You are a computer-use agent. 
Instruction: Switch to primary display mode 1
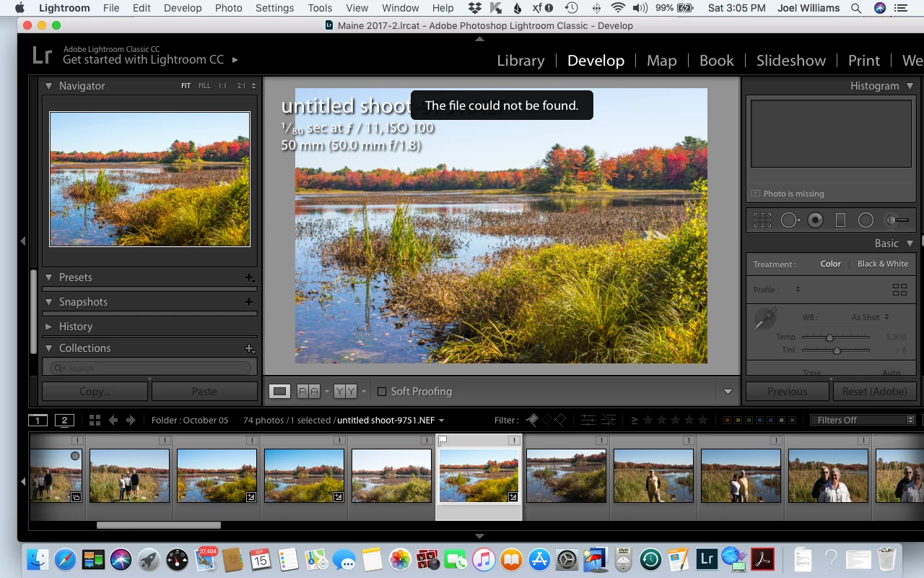tap(38, 420)
